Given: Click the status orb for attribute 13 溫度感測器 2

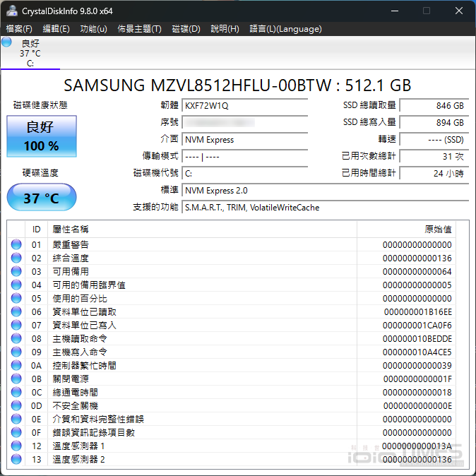Looking at the screenshot, I should pos(16,459).
